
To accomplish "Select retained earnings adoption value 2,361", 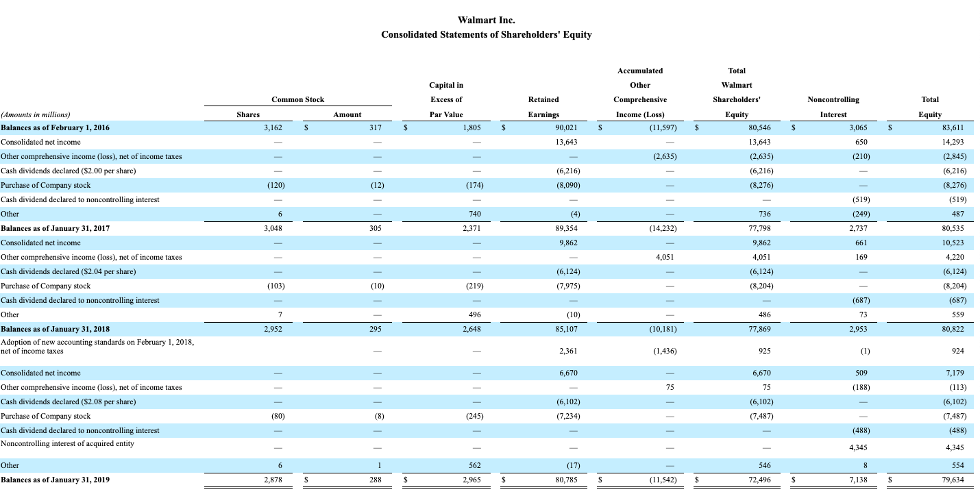I will (x=569, y=351).
